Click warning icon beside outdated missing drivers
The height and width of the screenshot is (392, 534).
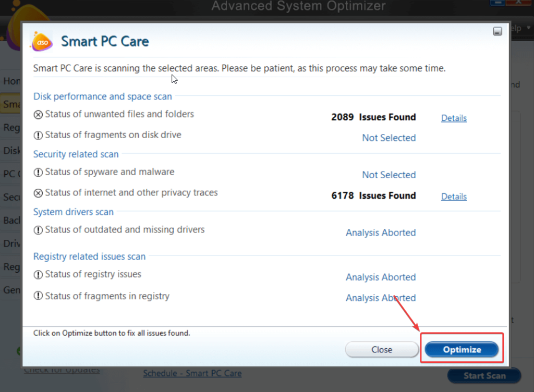pyautogui.click(x=38, y=230)
